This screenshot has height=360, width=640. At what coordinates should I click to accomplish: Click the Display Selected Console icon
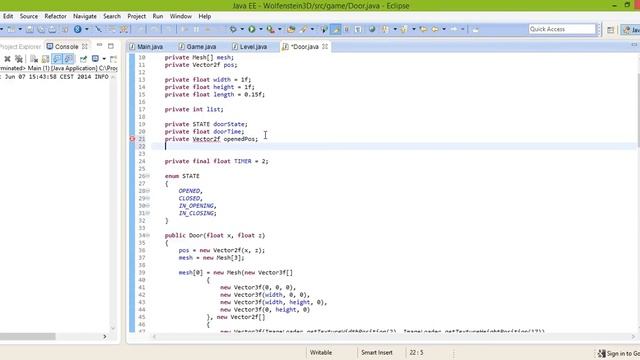(x=95, y=59)
